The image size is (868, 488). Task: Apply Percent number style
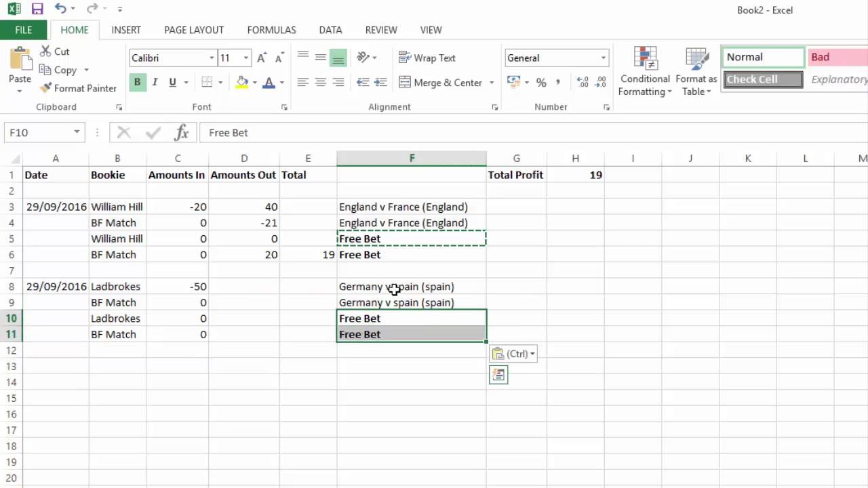click(540, 82)
